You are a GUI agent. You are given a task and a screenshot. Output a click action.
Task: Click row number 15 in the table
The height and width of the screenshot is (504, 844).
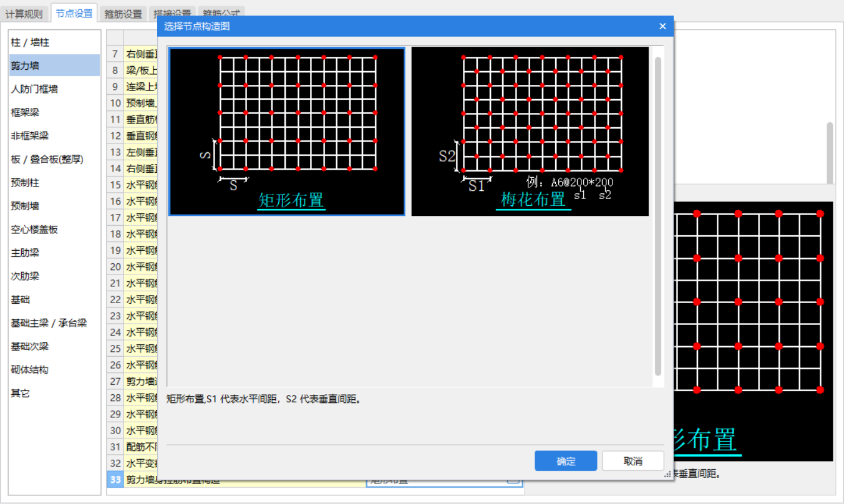click(115, 185)
